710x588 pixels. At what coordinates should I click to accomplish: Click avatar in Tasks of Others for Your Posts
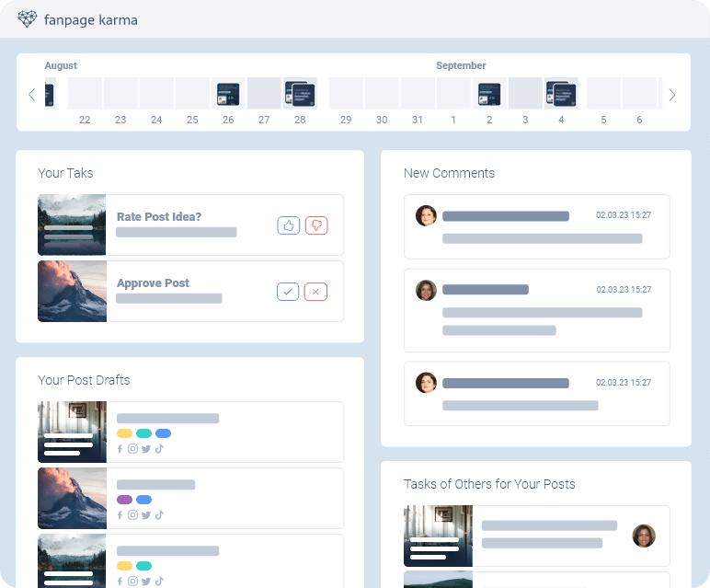point(644,536)
